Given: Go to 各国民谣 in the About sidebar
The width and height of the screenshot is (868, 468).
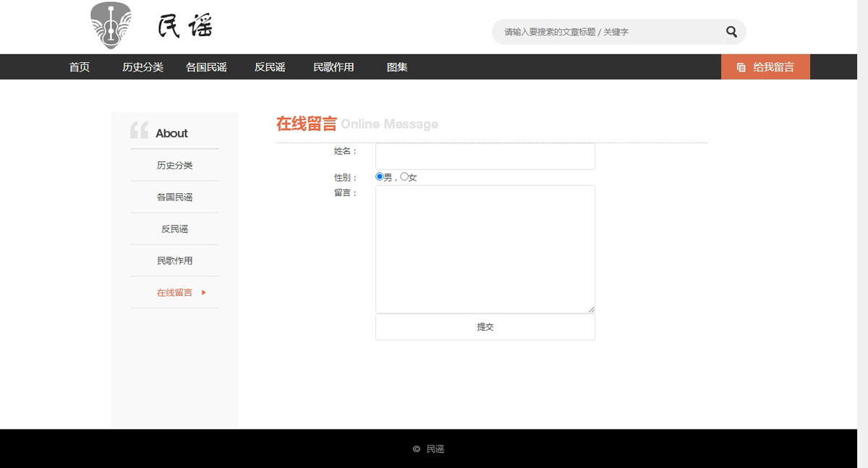Looking at the screenshot, I should (x=174, y=197).
